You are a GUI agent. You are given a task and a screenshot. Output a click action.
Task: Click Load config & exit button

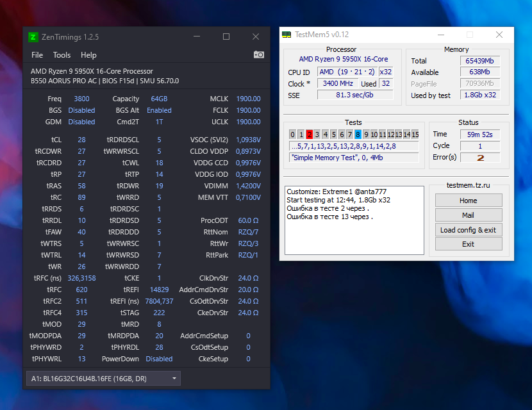point(468,230)
